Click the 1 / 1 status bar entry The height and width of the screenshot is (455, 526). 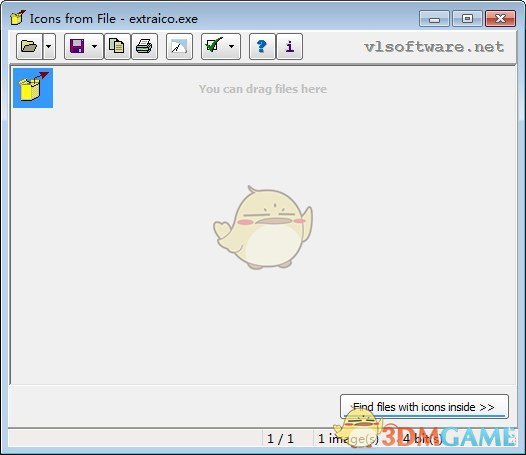coord(280,438)
